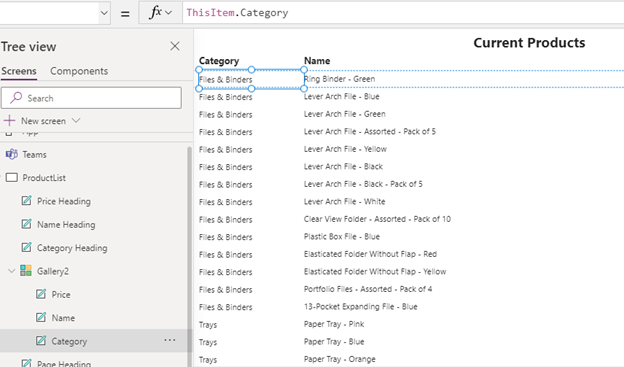Click the formula bar with ThisItem.Category

tap(403, 13)
